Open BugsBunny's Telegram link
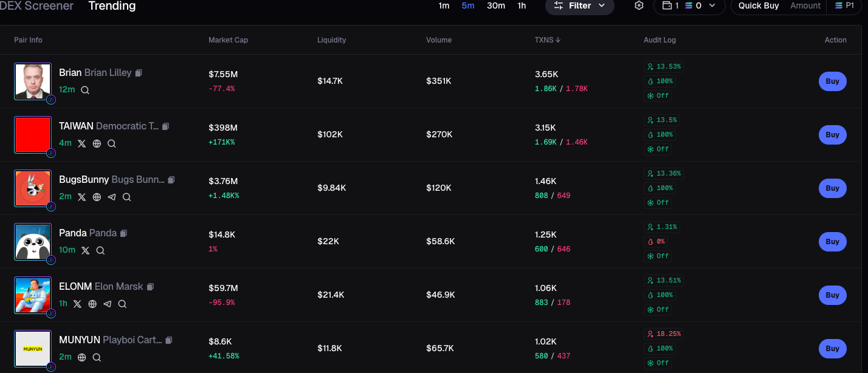The width and height of the screenshot is (868, 373). 112,197
